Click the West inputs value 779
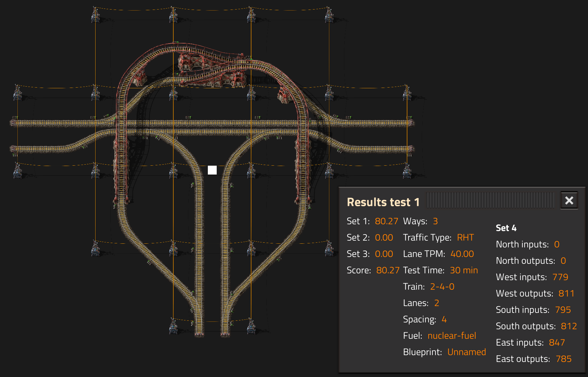The image size is (588, 377). click(x=560, y=277)
